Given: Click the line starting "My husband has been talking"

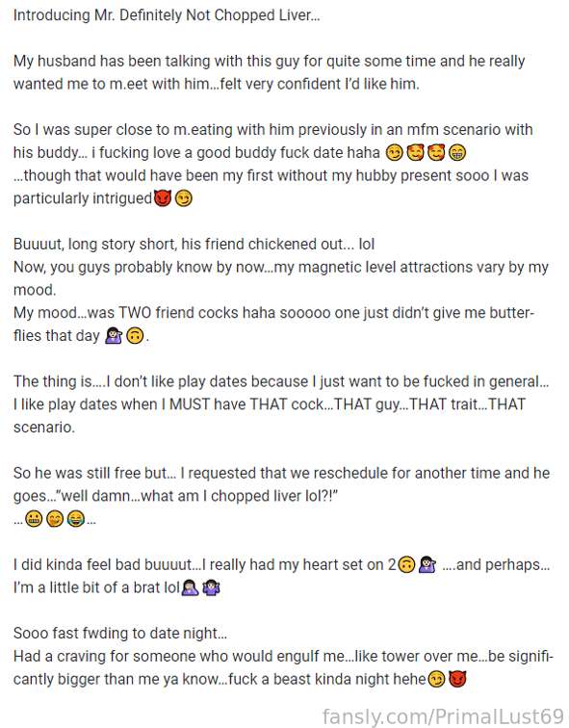Looking at the screenshot, I should pos(270,62).
